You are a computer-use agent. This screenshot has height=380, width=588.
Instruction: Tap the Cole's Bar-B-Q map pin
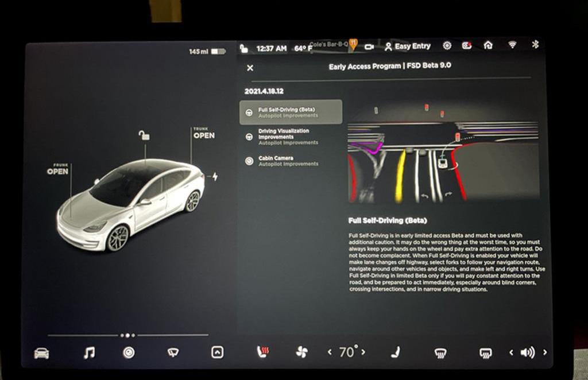click(353, 45)
